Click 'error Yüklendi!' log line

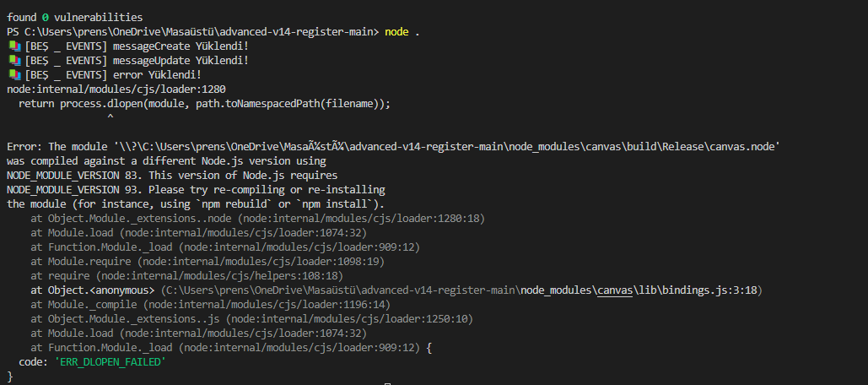(x=157, y=75)
